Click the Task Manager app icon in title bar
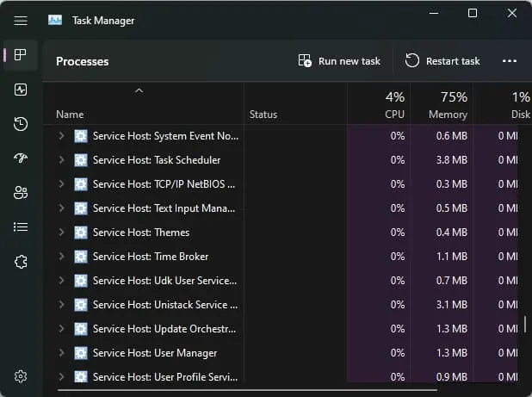The image size is (532, 397). click(55, 20)
